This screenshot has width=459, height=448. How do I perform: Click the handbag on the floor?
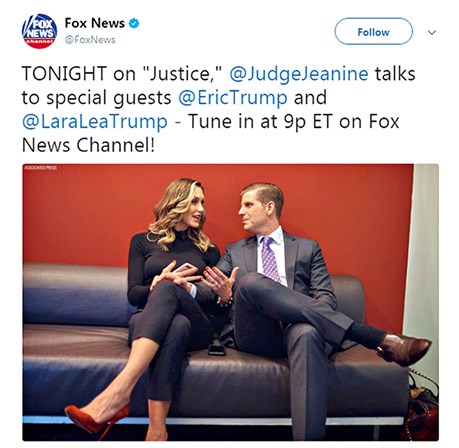tap(422, 410)
